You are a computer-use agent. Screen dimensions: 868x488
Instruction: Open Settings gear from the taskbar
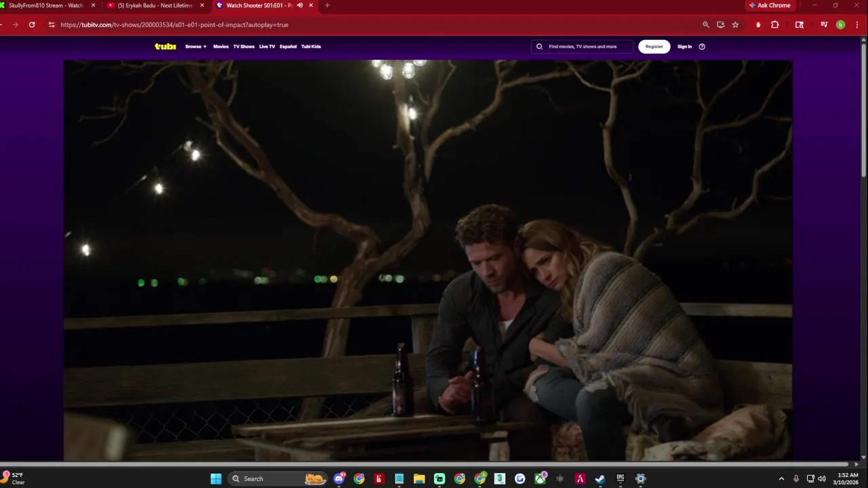tap(640, 479)
